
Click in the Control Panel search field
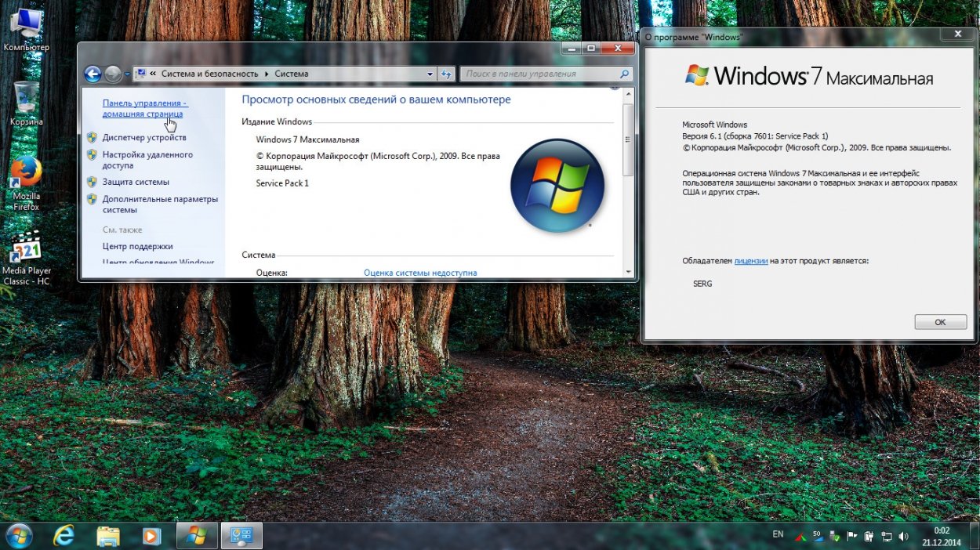coord(541,74)
